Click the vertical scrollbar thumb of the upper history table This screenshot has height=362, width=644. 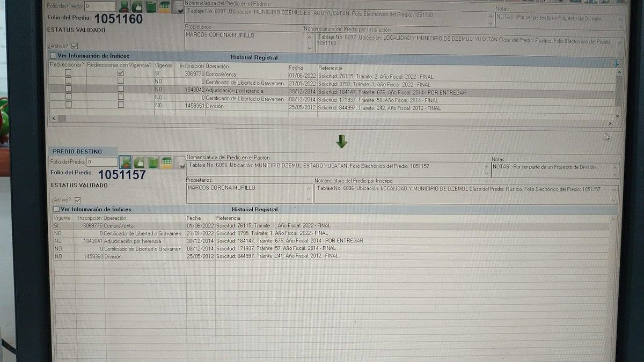tap(618, 91)
